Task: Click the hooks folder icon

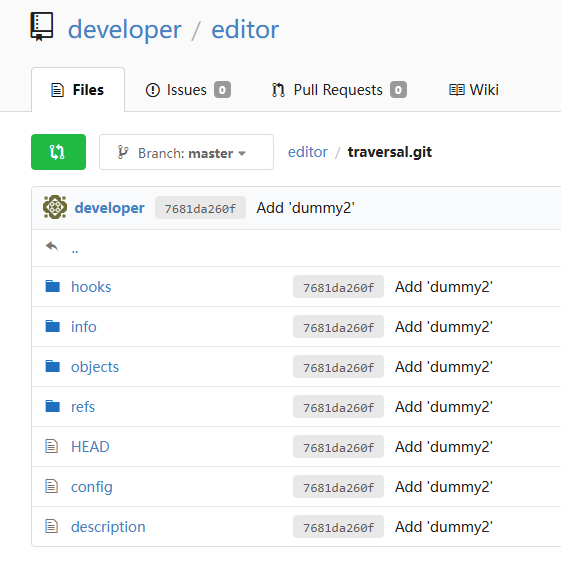Action: (53, 286)
